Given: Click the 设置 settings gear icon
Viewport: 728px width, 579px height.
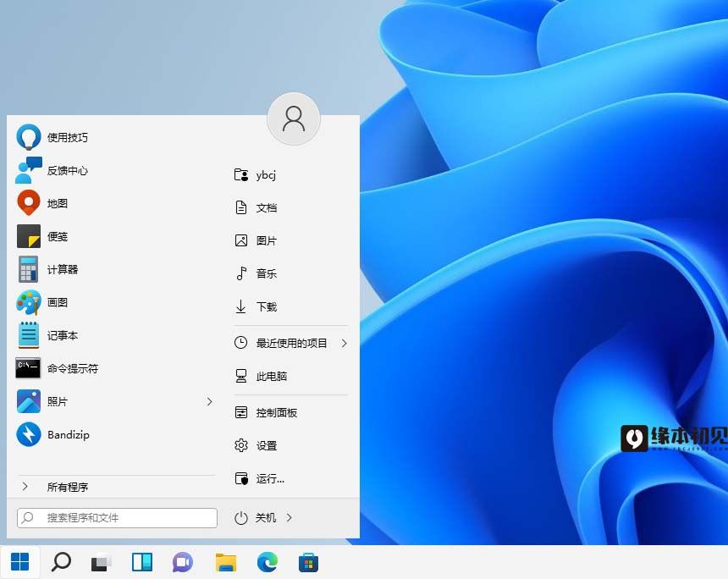Looking at the screenshot, I should (241, 445).
